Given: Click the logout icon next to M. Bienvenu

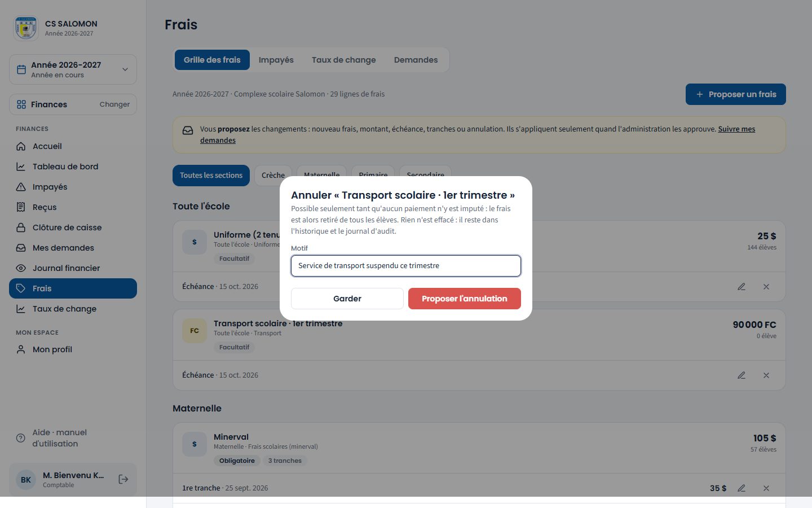Looking at the screenshot, I should [123, 479].
